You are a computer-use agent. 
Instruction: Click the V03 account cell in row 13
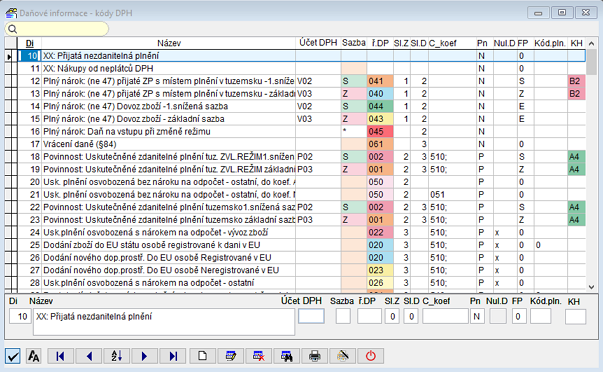318,94
